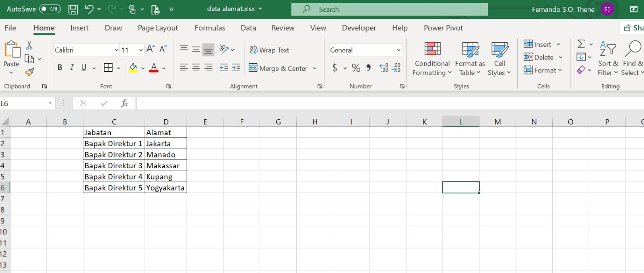Click the Paste clipboard icon
Viewport: 644px width, 273px height.
pos(12,49)
